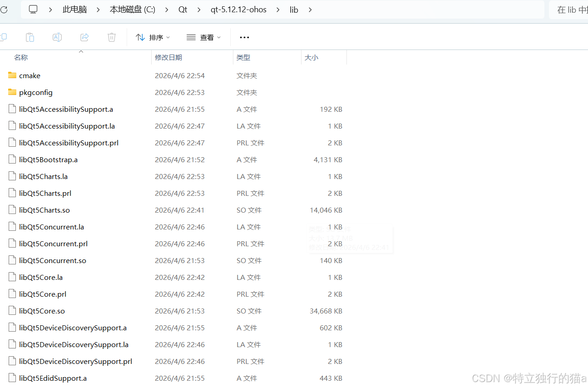
Task: Click the file icon of libQt5AccessibilitySupport.prl
Action: [12, 143]
